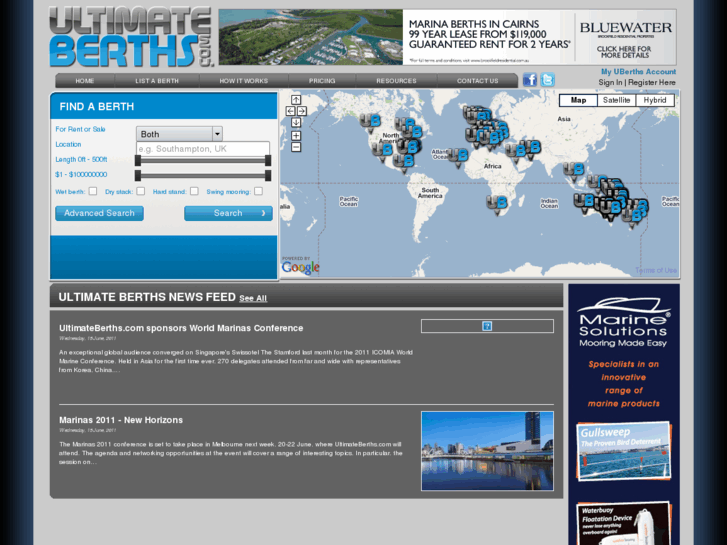The width and height of the screenshot is (727, 545).
Task: Click the Waterbuoy Floatation Device ad image
Action: (624, 523)
